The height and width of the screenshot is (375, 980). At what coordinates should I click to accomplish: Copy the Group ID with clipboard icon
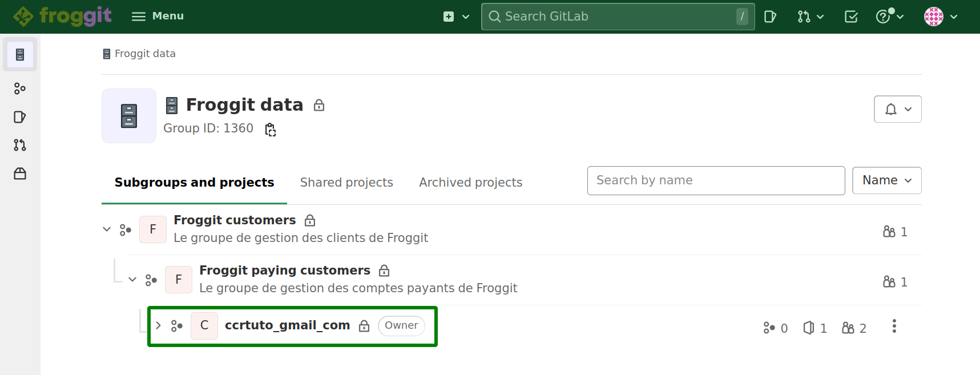coord(271,130)
